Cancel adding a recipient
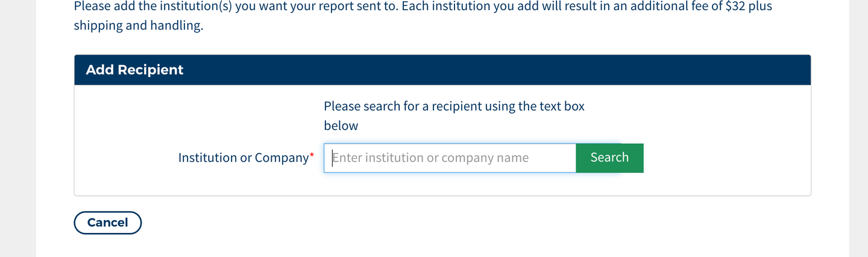This screenshot has height=257, width=868. 107,223
